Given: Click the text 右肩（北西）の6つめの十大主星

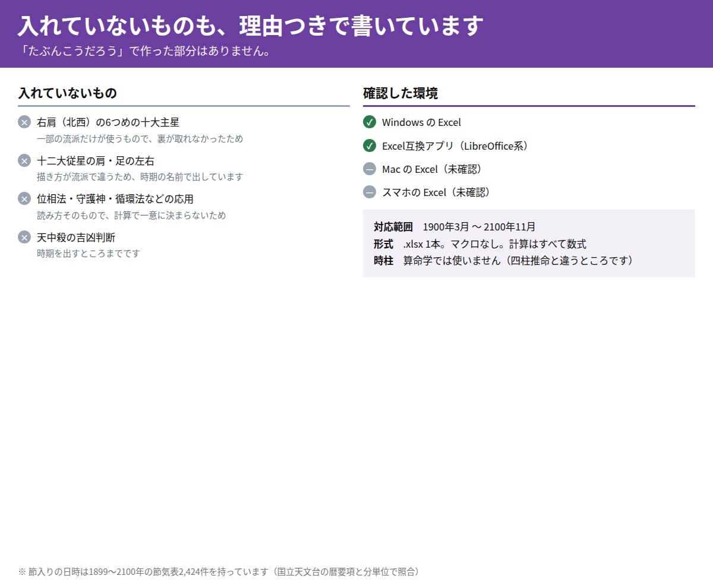Looking at the screenshot, I should [x=108, y=122].
